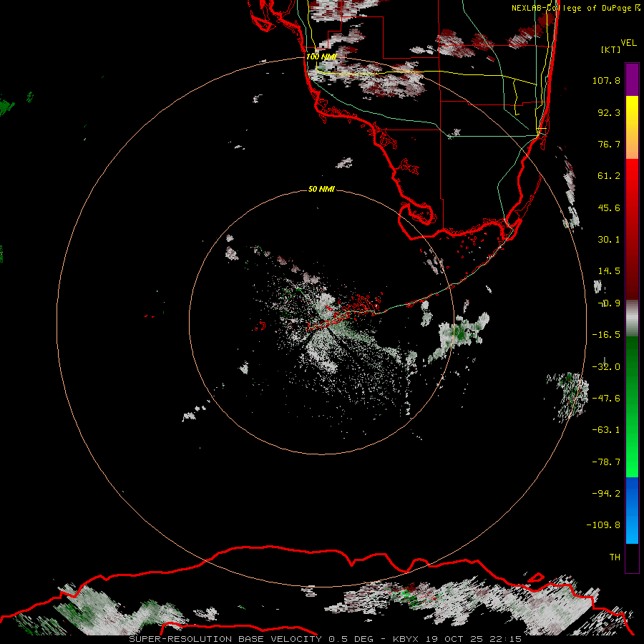Select the 76.7 legend value

pyautogui.click(x=609, y=144)
